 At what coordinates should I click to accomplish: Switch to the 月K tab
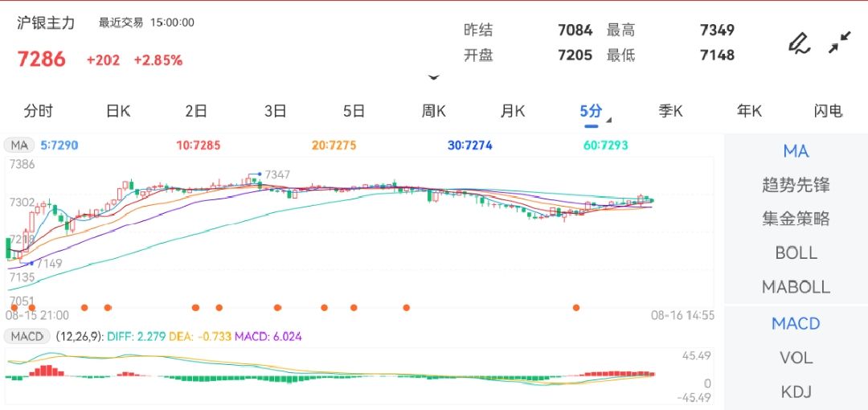pyautogui.click(x=512, y=111)
